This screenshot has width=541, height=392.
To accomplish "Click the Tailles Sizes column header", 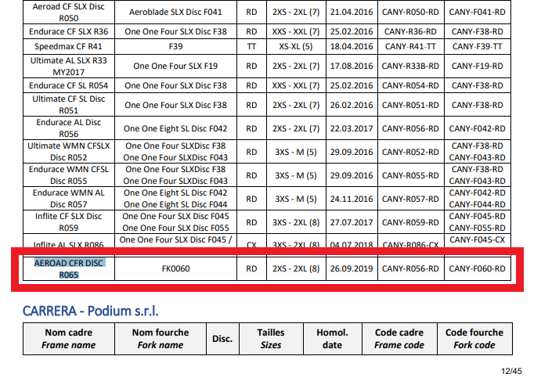I will click(x=271, y=339).
